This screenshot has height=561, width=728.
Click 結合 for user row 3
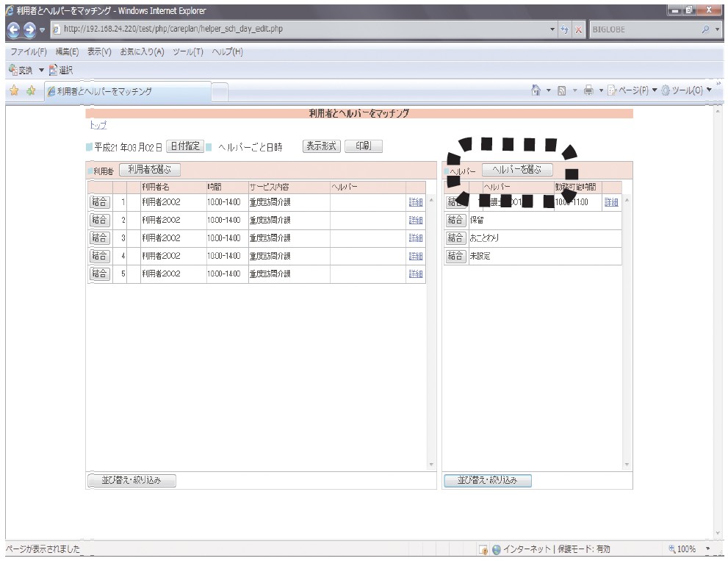(x=99, y=237)
